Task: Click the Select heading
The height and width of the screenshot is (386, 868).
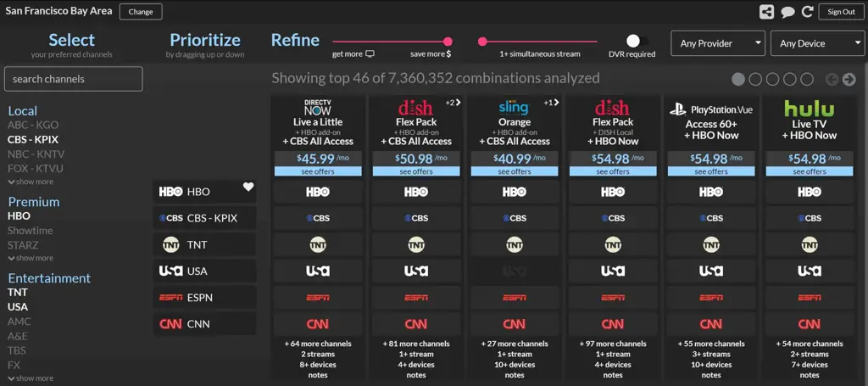Action: click(71, 40)
